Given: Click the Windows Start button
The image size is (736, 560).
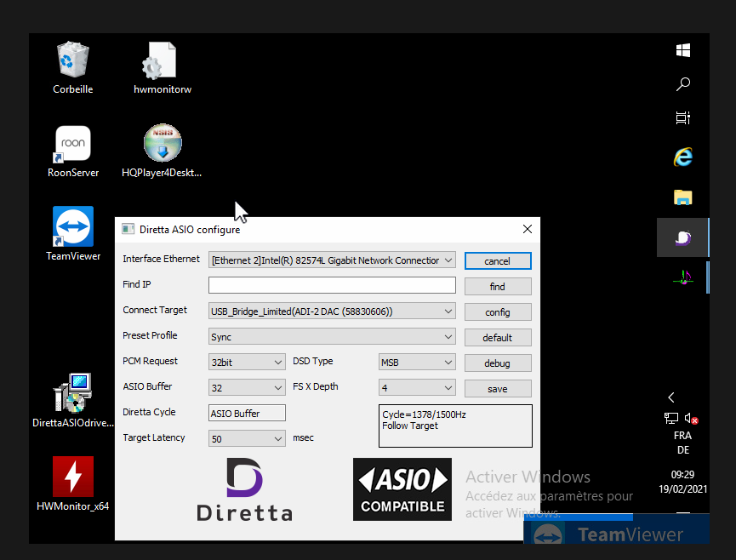Looking at the screenshot, I should click(x=682, y=51).
